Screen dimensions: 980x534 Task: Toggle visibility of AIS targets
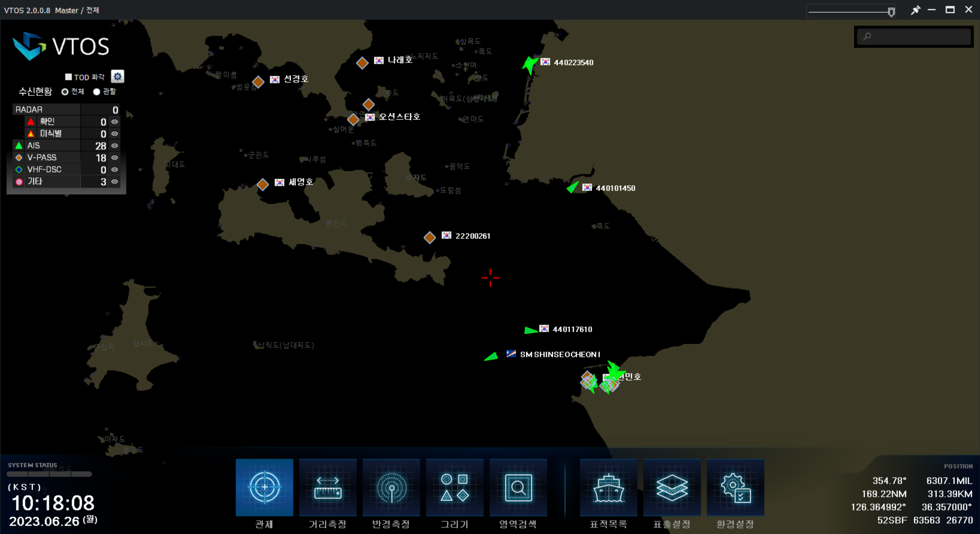(115, 146)
